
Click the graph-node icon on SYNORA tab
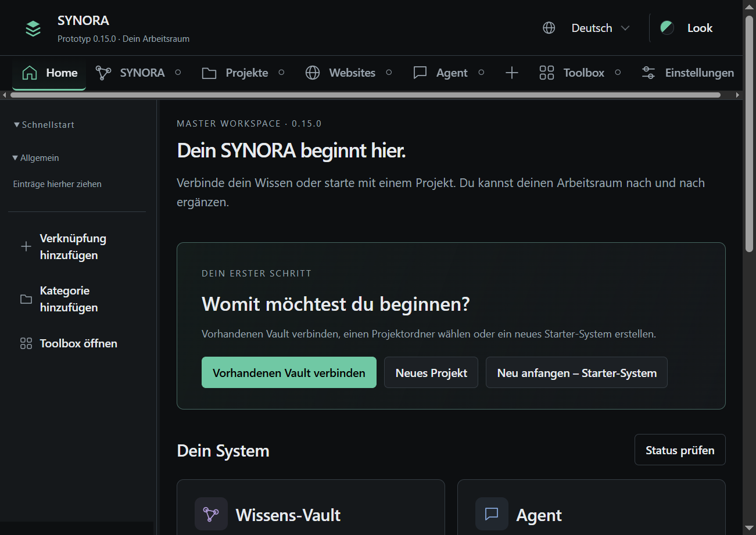tap(103, 73)
